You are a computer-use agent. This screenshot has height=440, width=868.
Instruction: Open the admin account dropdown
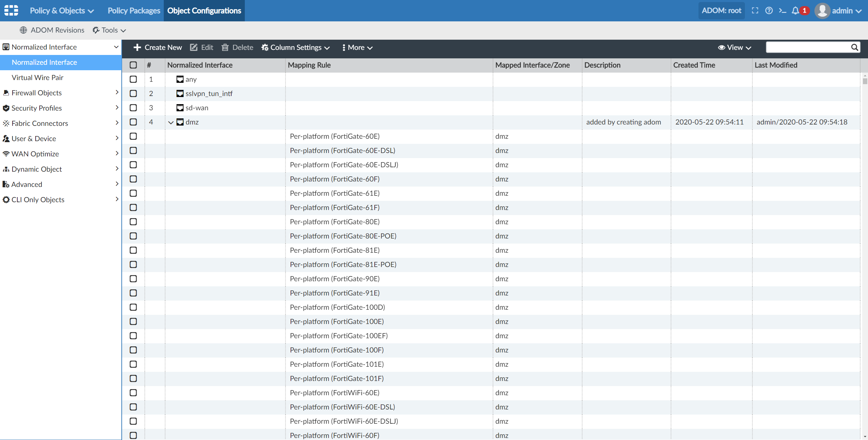point(847,11)
